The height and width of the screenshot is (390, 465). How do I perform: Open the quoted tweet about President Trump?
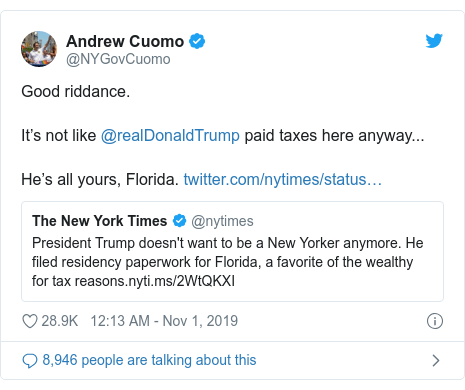[x=232, y=251]
